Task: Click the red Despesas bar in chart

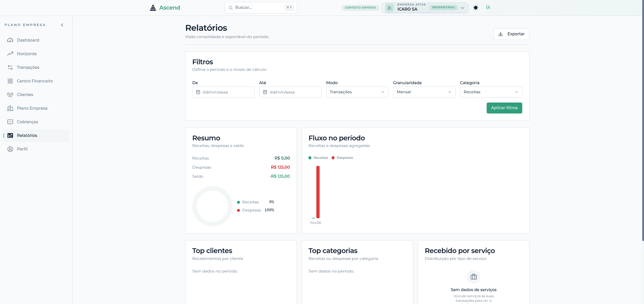Action: pos(318,192)
